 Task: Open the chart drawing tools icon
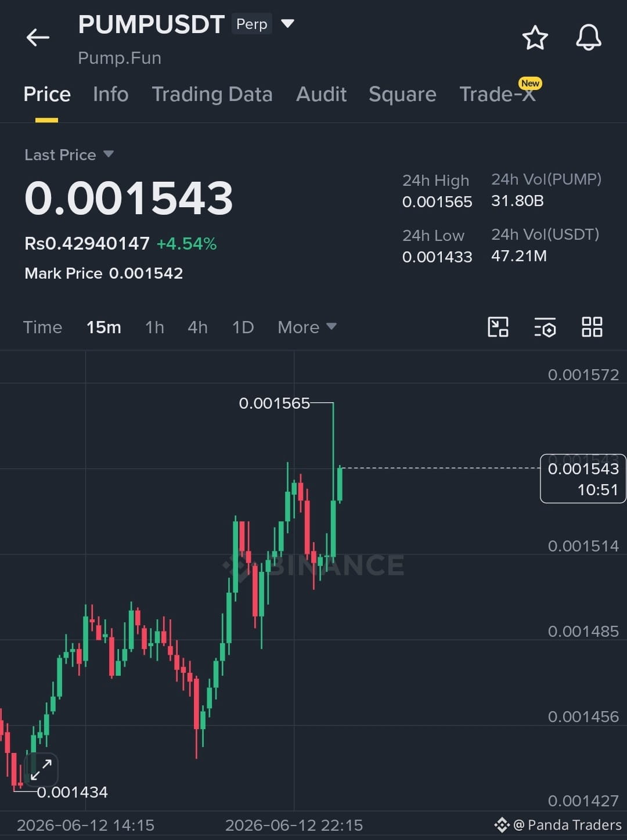click(x=498, y=327)
